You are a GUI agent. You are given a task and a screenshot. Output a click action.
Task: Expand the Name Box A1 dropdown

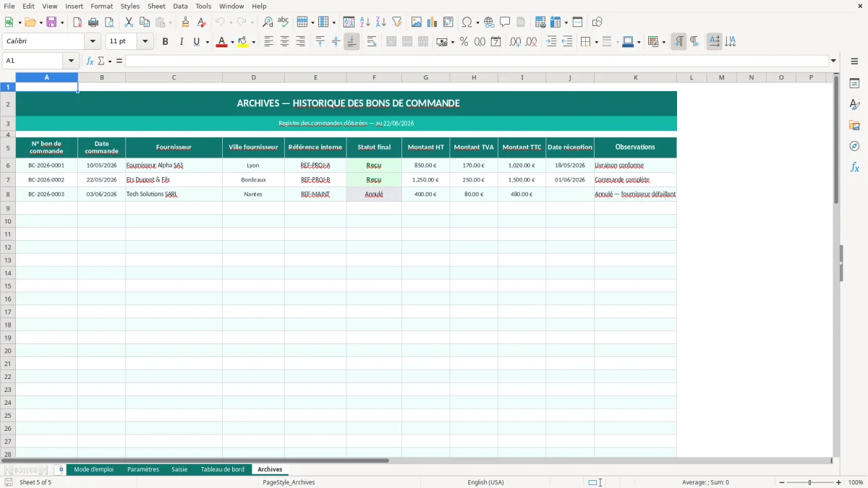click(x=70, y=61)
